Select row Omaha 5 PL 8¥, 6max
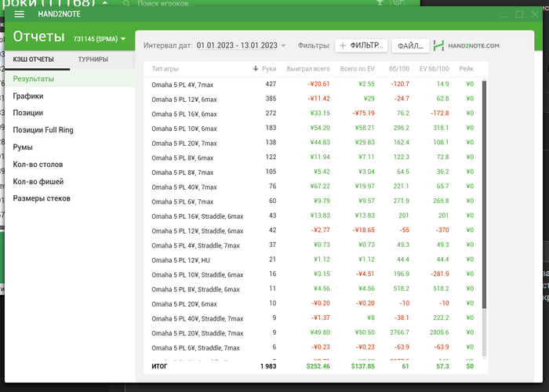 coord(313,158)
